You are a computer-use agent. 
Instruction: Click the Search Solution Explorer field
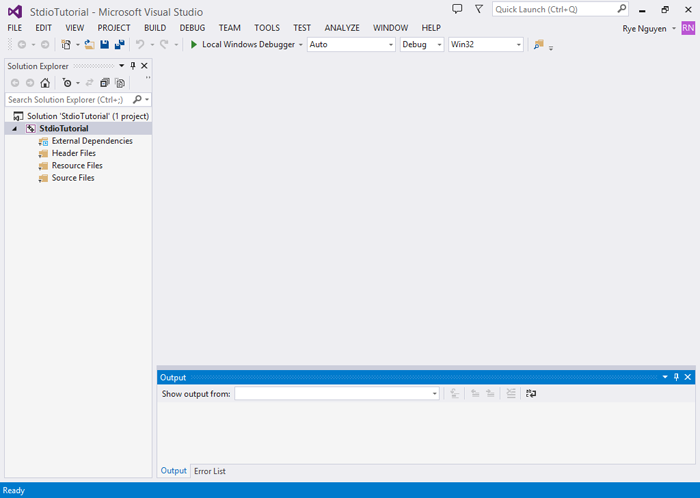point(78,100)
